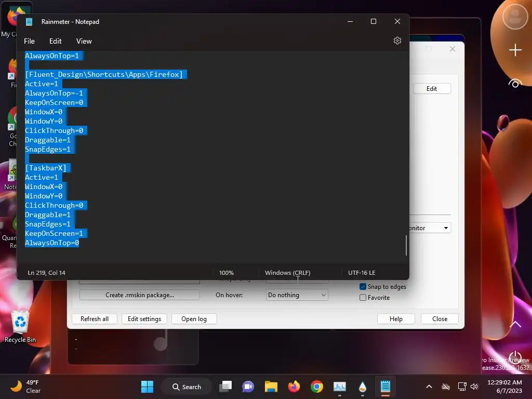This screenshot has height=399, width=532.
Task: Click Open log in Rainmeter
Action: (194, 319)
